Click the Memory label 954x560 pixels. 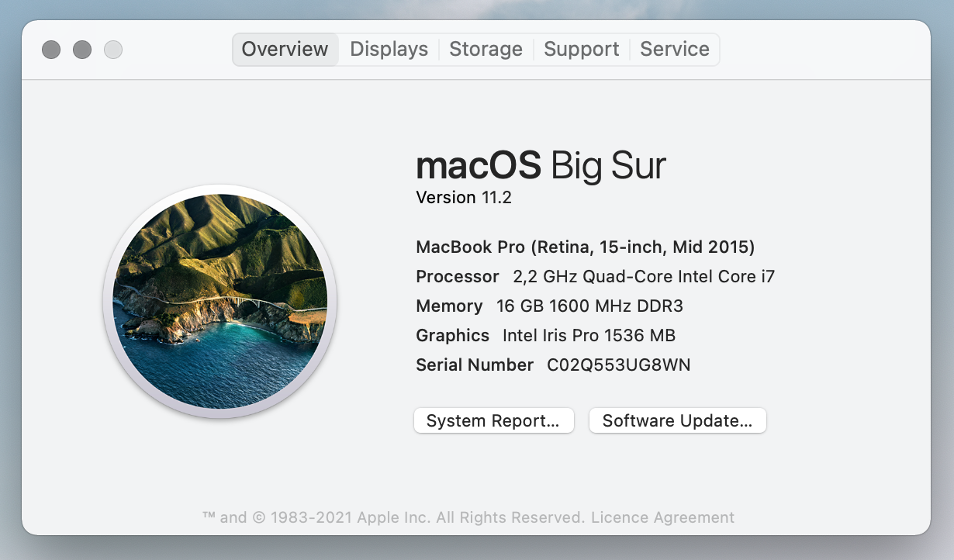click(449, 306)
